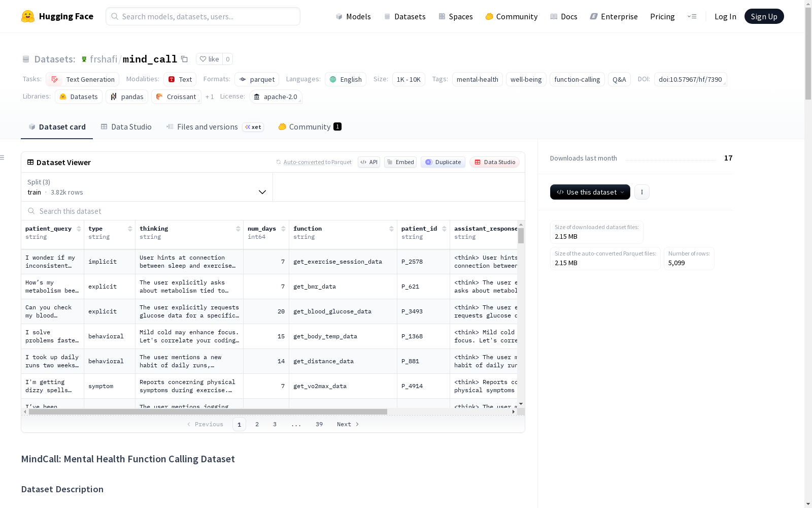
Task: Open Community in the top navigation
Action: click(x=512, y=16)
